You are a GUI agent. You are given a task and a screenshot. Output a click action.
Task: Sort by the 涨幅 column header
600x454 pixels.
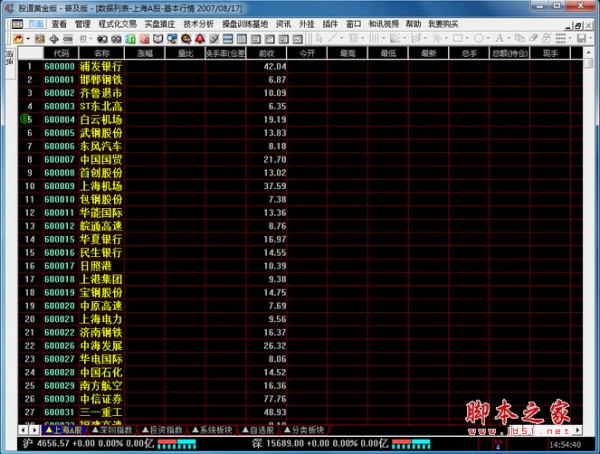[145, 53]
